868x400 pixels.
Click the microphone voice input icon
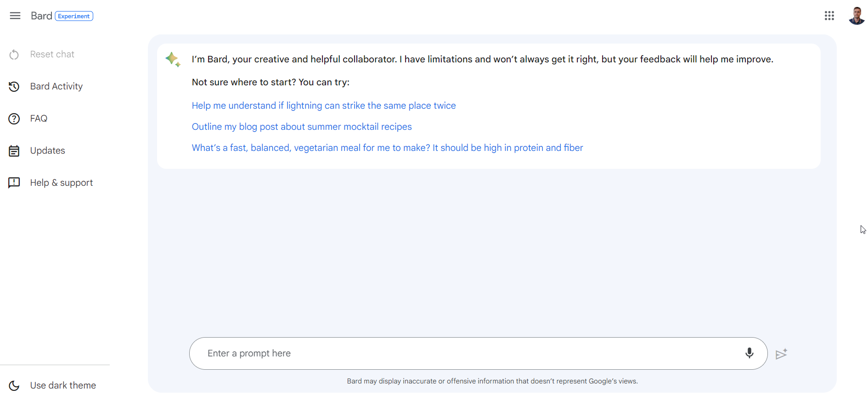pyautogui.click(x=750, y=353)
